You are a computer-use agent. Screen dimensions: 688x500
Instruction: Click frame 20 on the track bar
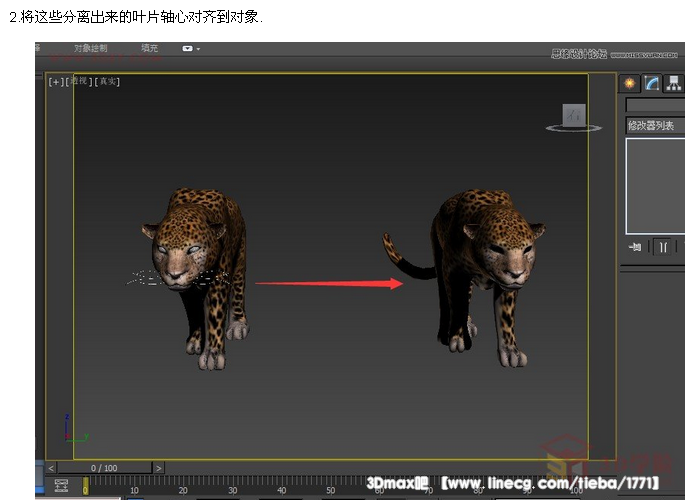tap(183, 490)
